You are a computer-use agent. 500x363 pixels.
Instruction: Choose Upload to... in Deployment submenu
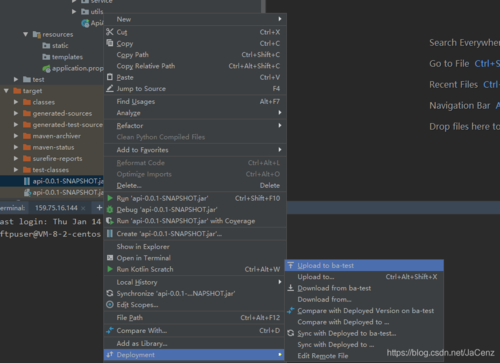[364, 277]
